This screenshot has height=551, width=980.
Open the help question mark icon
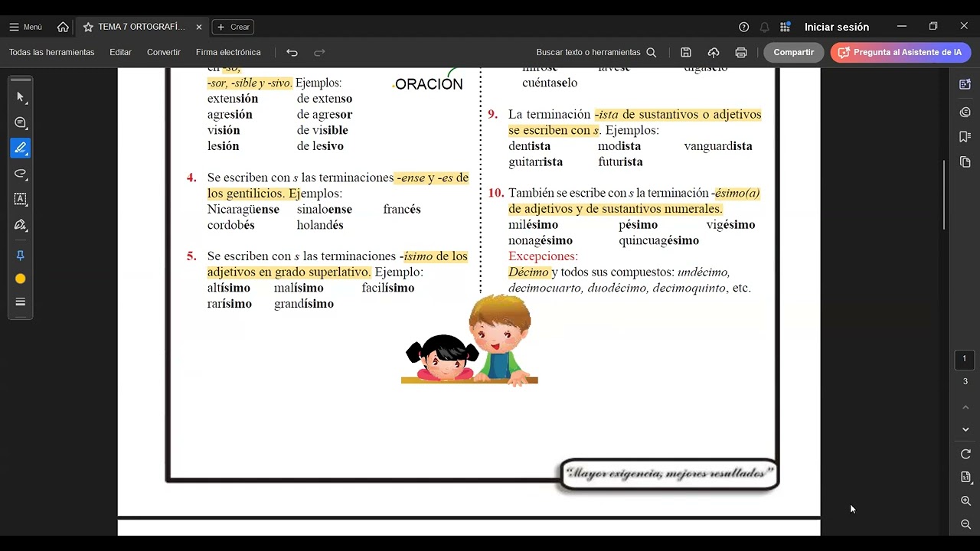pos(743,27)
